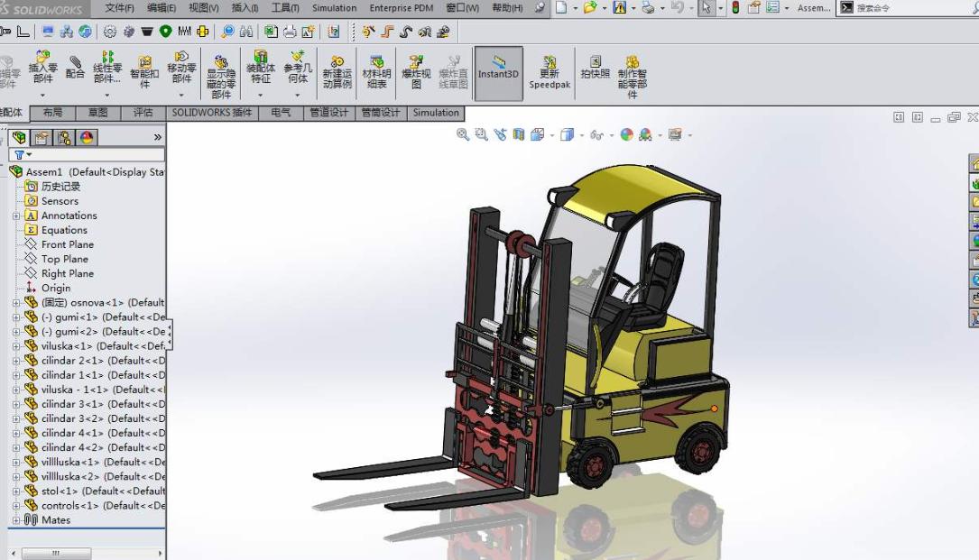Screen dimensions: 979x560
Task: Click the Open folder icon
Action: 590,7
